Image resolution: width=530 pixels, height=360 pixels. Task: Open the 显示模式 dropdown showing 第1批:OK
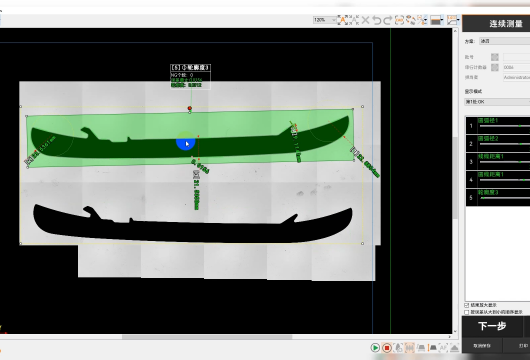pyautogui.click(x=497, y=102)
